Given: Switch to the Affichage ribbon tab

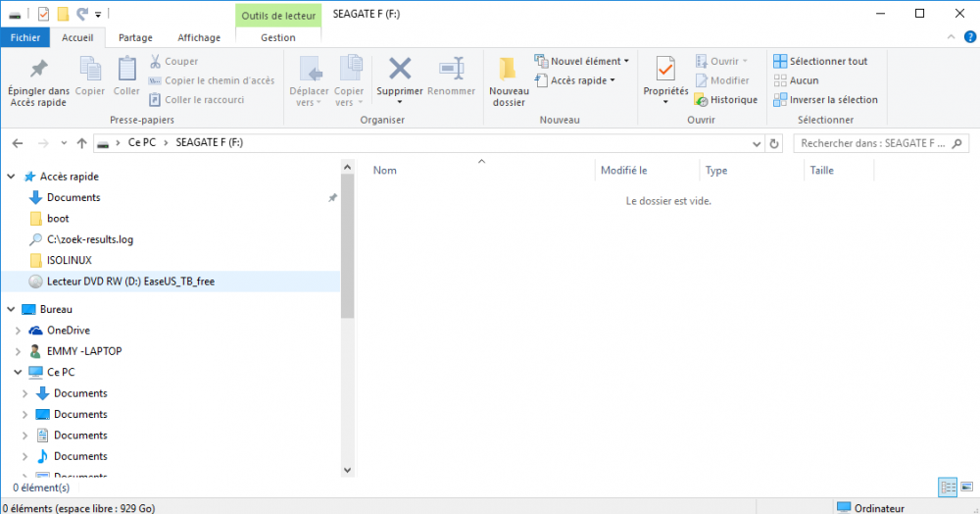Looking at the screenshot, I should pos(199,37).
